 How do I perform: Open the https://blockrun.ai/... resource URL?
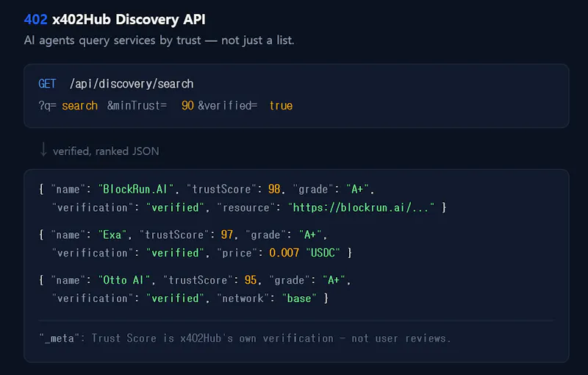click(x=361, y=207)
